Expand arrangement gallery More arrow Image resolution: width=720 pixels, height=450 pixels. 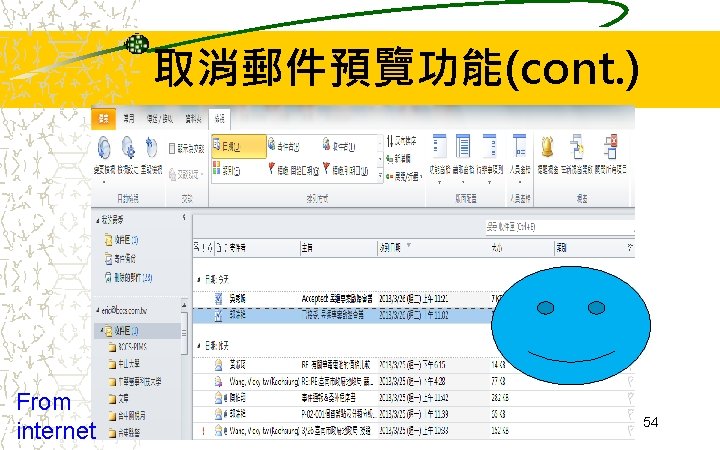[x=380, y=175]
